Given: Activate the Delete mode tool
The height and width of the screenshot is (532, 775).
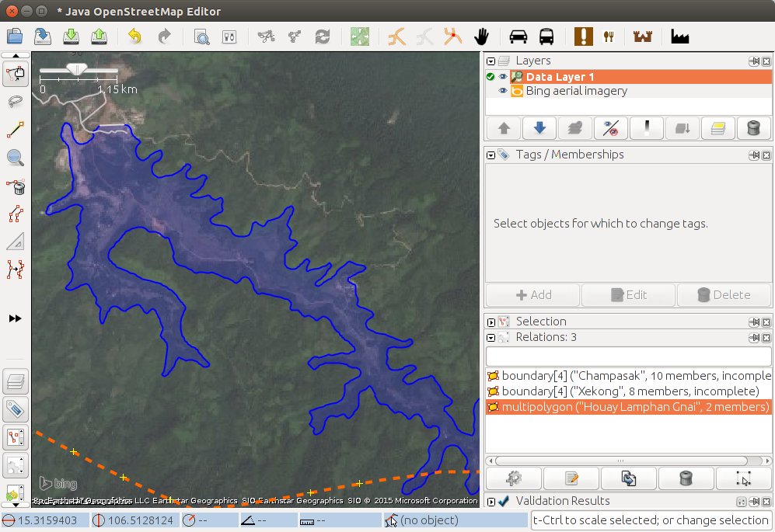Looking at the screenshot, I should click(x=16, y=186).
